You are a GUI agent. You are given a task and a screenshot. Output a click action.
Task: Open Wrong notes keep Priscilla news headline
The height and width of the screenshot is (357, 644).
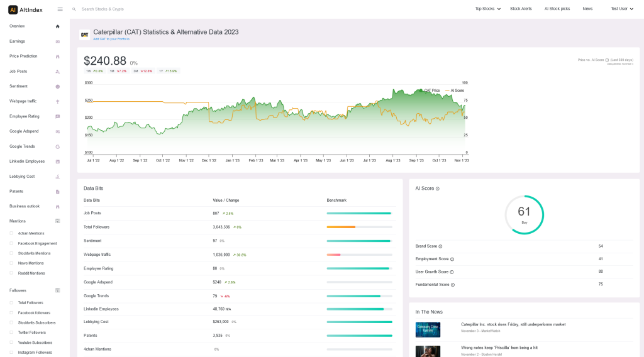click(x=499, y=348)
